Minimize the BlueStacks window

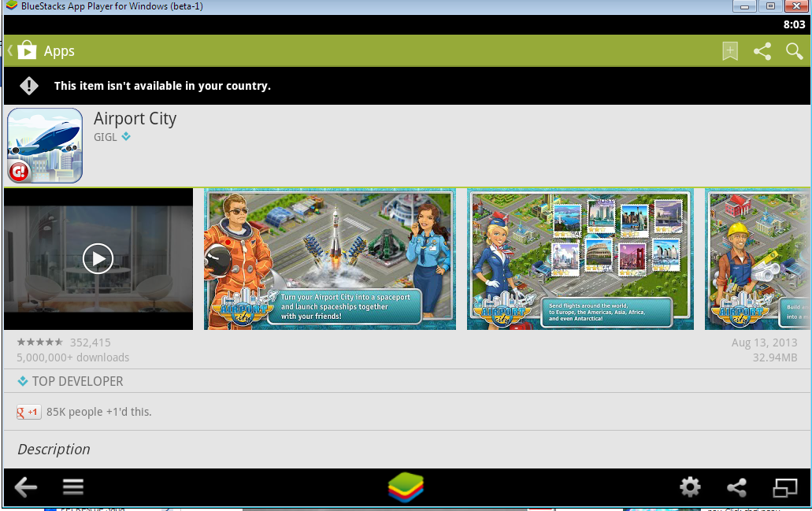(744, 6)
